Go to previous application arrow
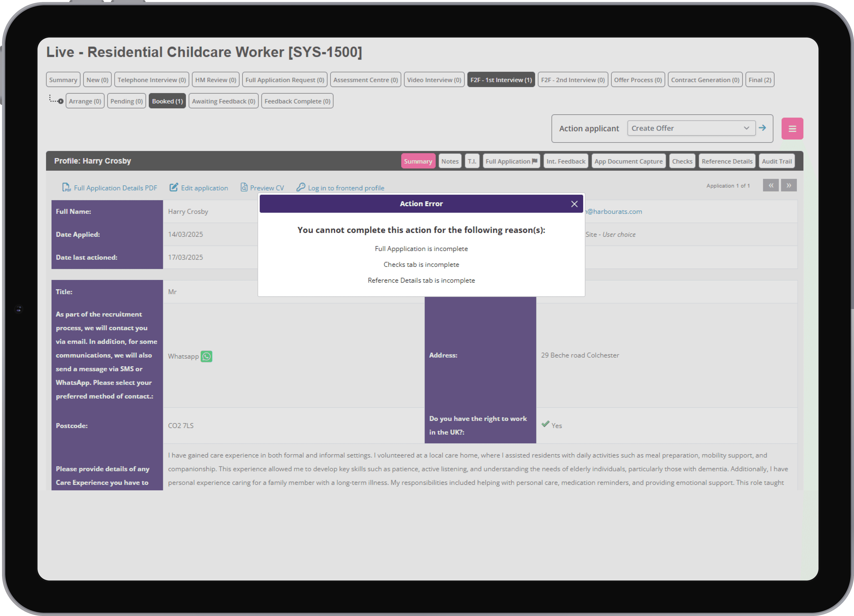This screenshot has height=616, width=854. tap(770, 185)
